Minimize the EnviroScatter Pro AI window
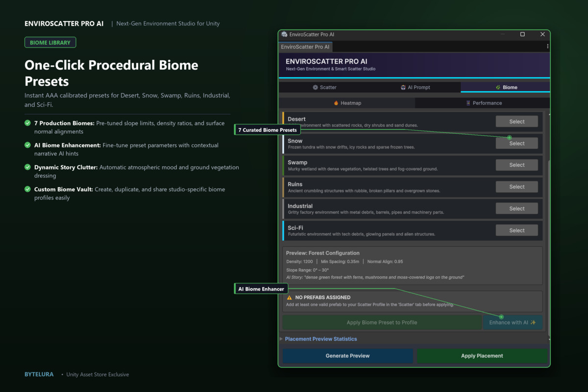Viewport: 588px width, 392px height. (502, 34)
